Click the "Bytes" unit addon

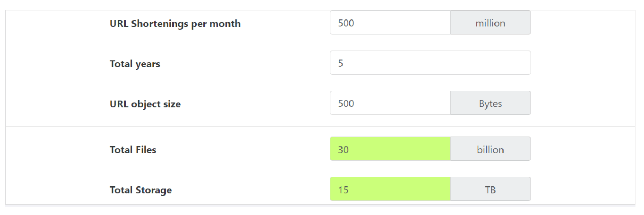click(x=490, y=103)
